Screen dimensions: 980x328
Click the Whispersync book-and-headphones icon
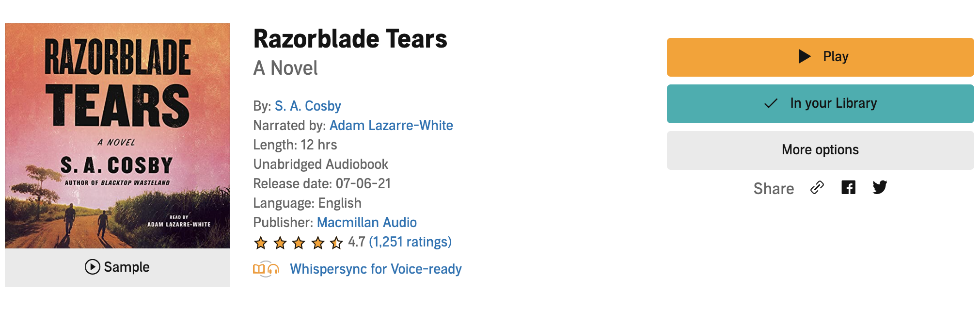[266, 269]
